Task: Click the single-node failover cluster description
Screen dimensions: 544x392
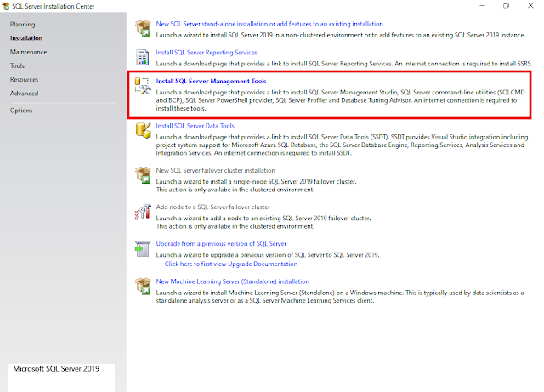Action: click(256, 185)
